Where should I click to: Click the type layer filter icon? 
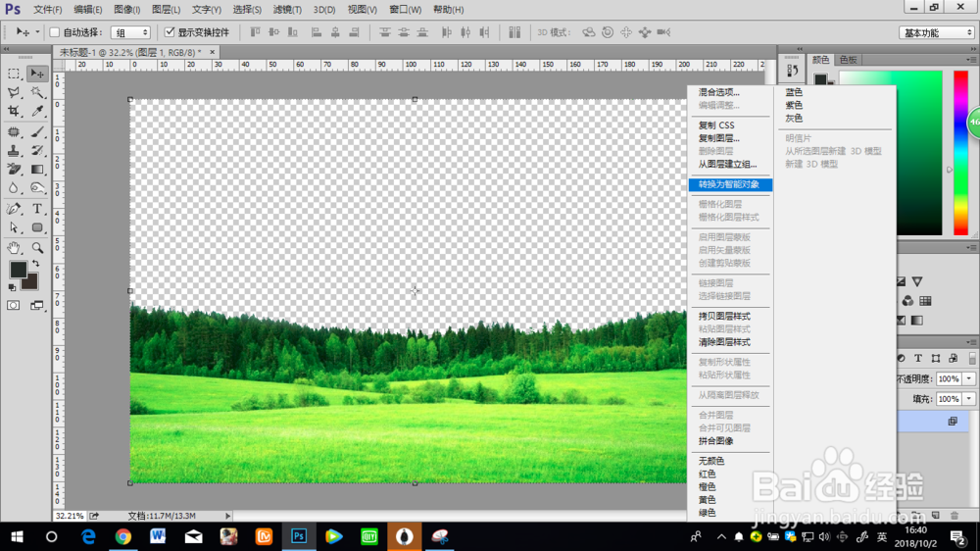(918, 359)
